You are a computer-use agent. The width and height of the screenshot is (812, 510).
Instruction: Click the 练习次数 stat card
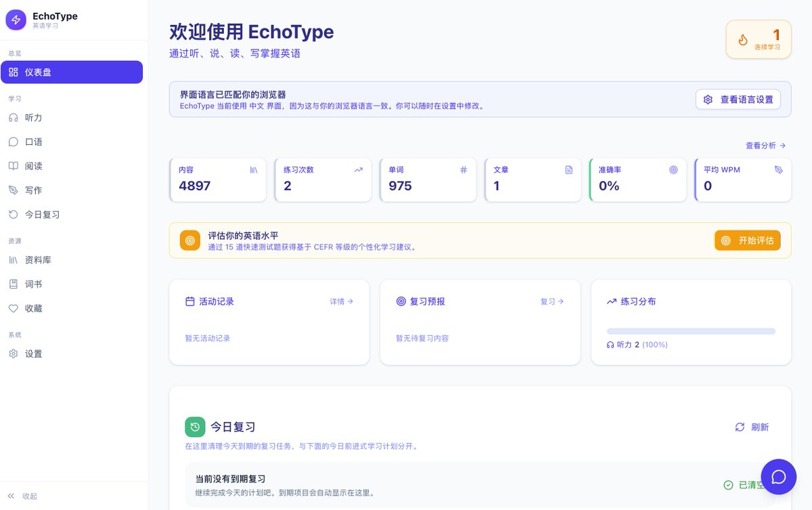click(323, 180)
